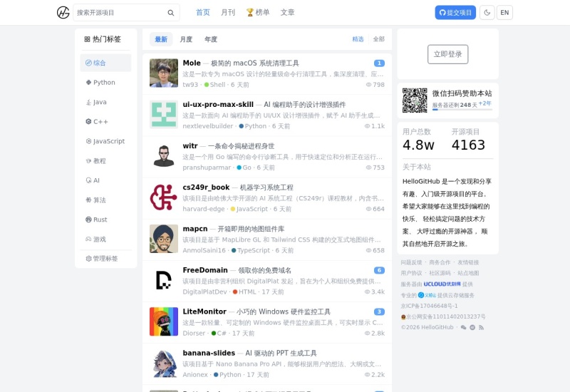Click the RSS feed footer icon

click(x=482, y=327)
